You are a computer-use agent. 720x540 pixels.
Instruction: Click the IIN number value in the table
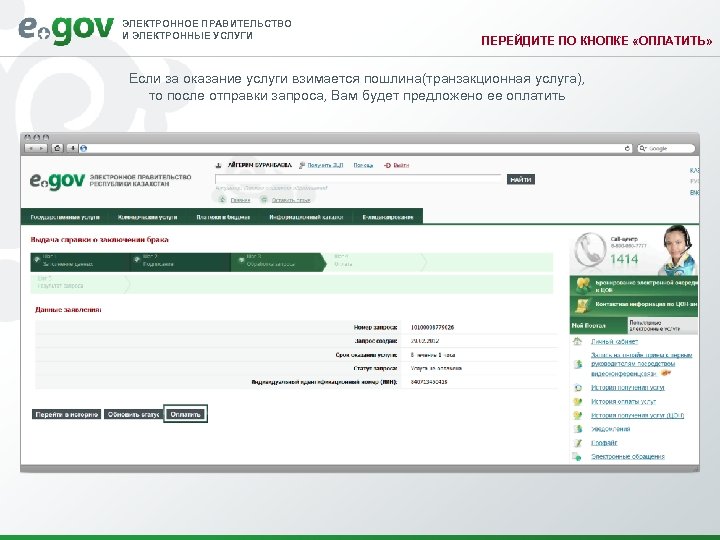tap(429, 382)
